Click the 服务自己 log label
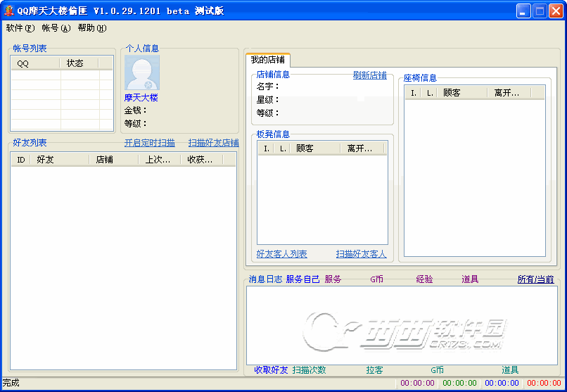 coord(302,279)
